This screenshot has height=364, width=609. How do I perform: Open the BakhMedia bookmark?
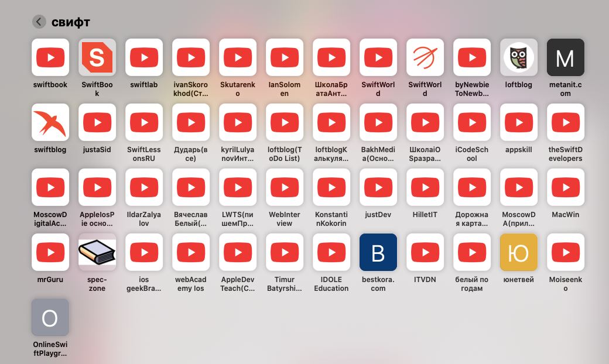[x=378, y=122]
